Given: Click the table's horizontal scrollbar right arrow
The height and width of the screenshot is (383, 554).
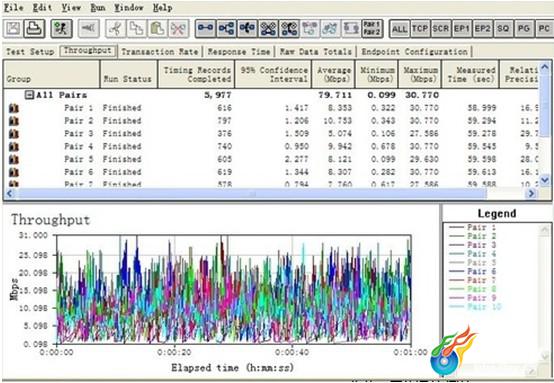Looking at the screenshot, I should (531, 194).
